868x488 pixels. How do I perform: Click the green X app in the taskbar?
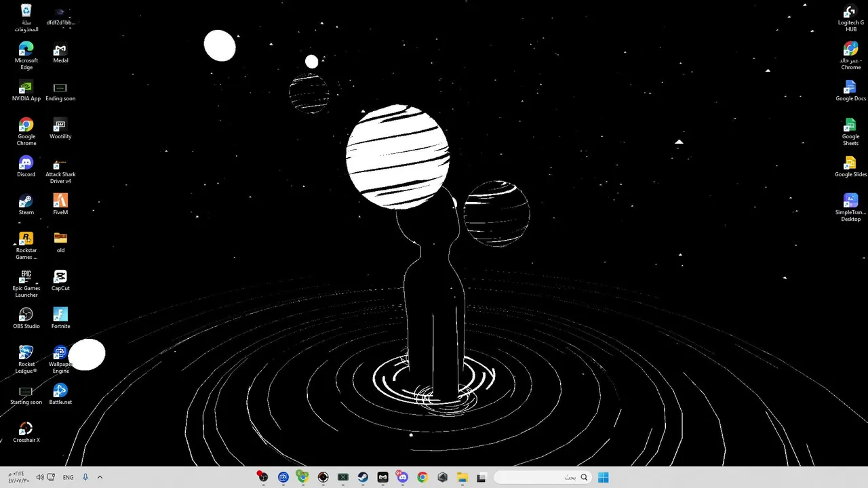[x=343, y=477]
